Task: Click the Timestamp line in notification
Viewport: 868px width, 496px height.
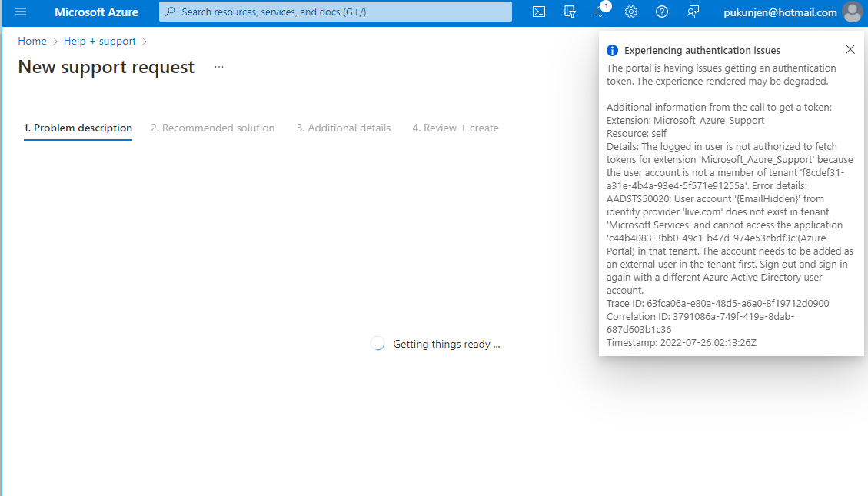Action: pos(681,343)
